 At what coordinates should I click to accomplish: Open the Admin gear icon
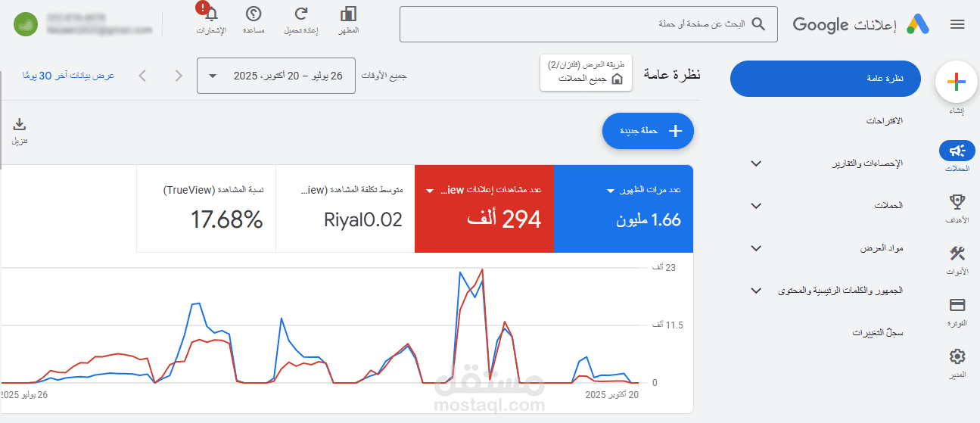957,356
